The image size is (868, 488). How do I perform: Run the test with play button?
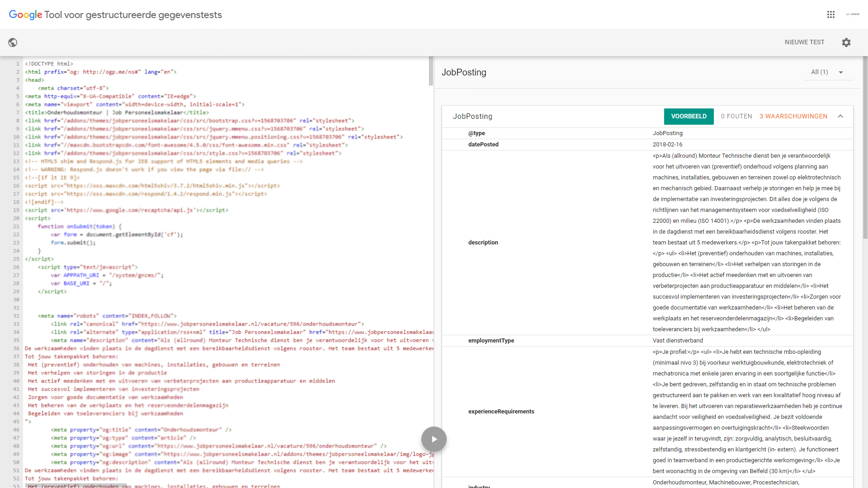(434, 439)
